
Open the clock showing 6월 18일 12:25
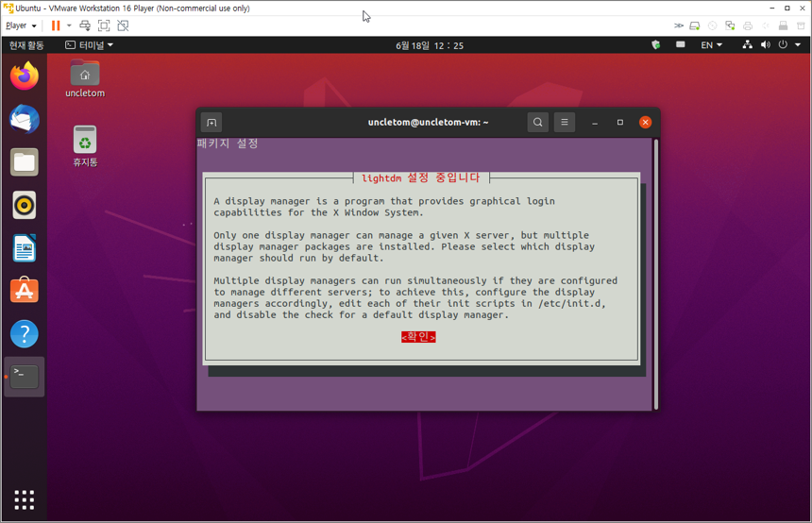tap(430, 45)
